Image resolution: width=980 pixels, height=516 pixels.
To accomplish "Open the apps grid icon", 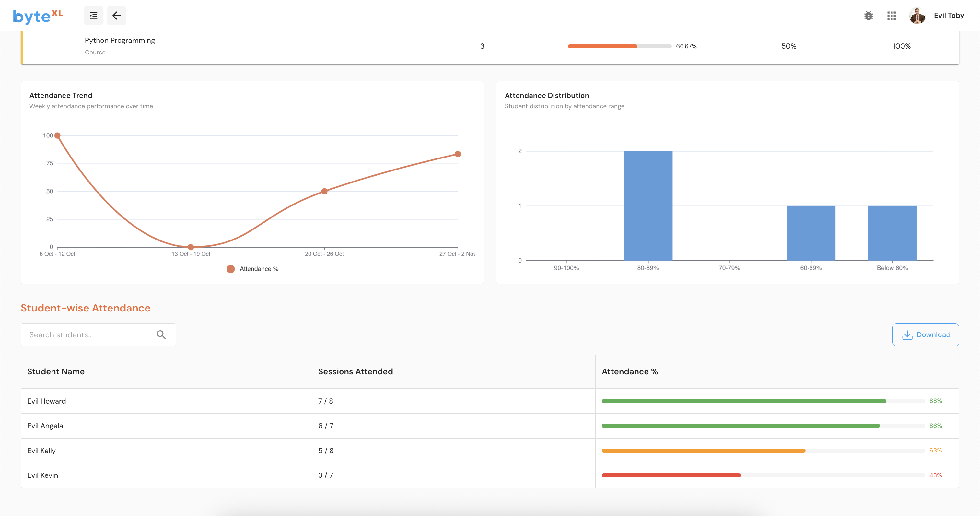I will (891, 16).
